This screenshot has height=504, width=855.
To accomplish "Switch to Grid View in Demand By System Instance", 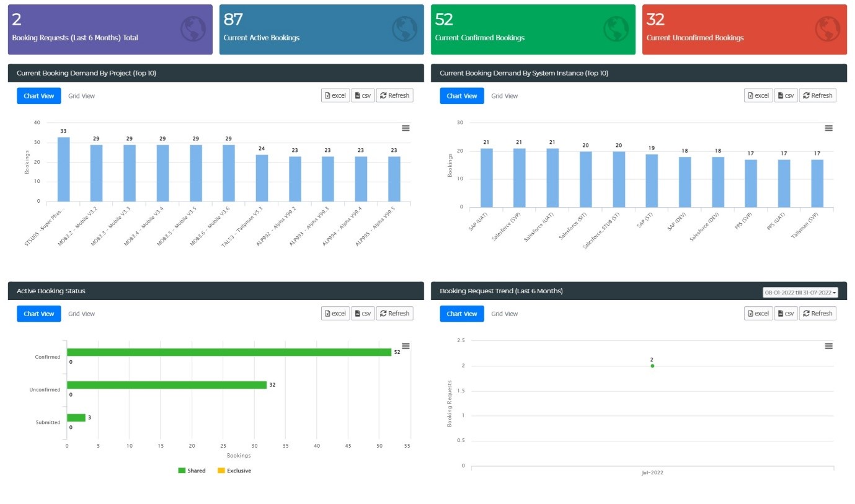I will [x=505, y=96].
